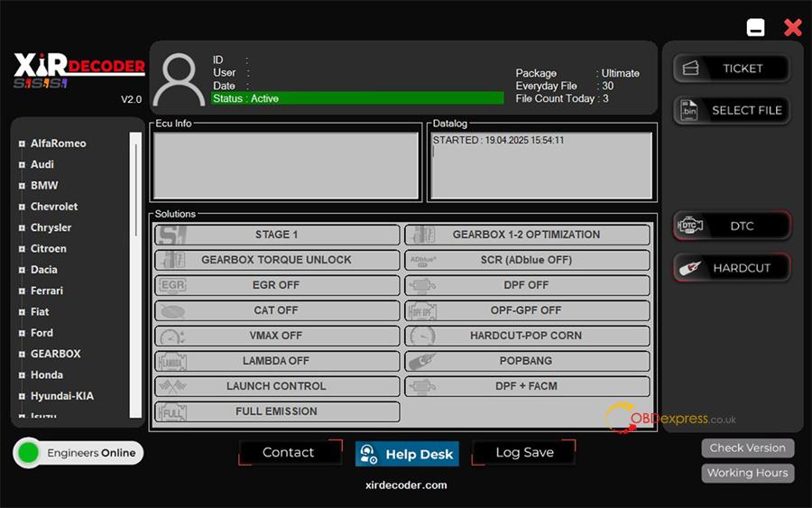This screenshot has height=508, width=812.
Task: Expand the Fiat brand node
Action: click(x=22, y=312)
